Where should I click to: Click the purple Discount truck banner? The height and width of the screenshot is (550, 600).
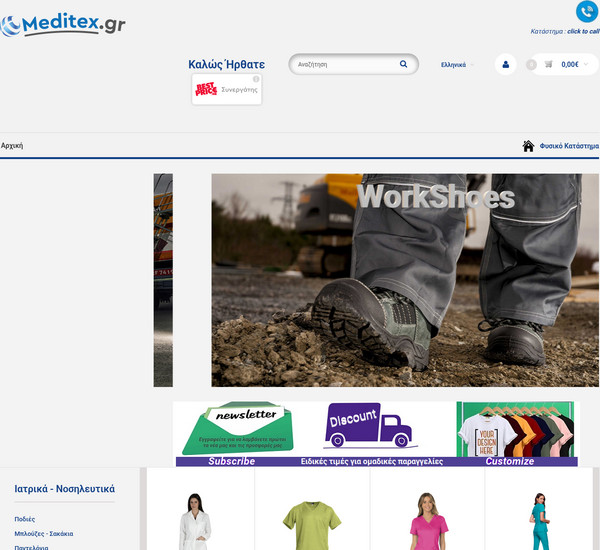(x=370, y=426)
